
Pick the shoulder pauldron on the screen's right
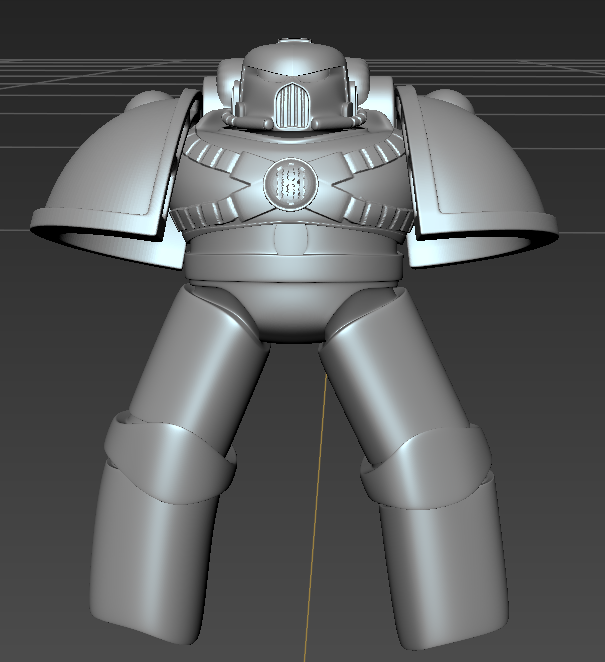point(477,177)
